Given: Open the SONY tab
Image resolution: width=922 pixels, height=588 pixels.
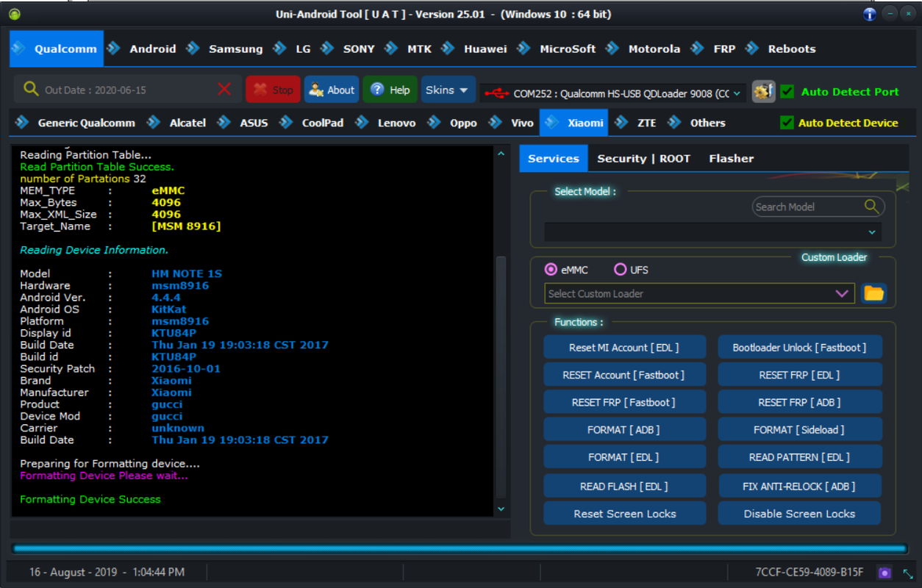Looking at the screenshot, I should [359, 49].
